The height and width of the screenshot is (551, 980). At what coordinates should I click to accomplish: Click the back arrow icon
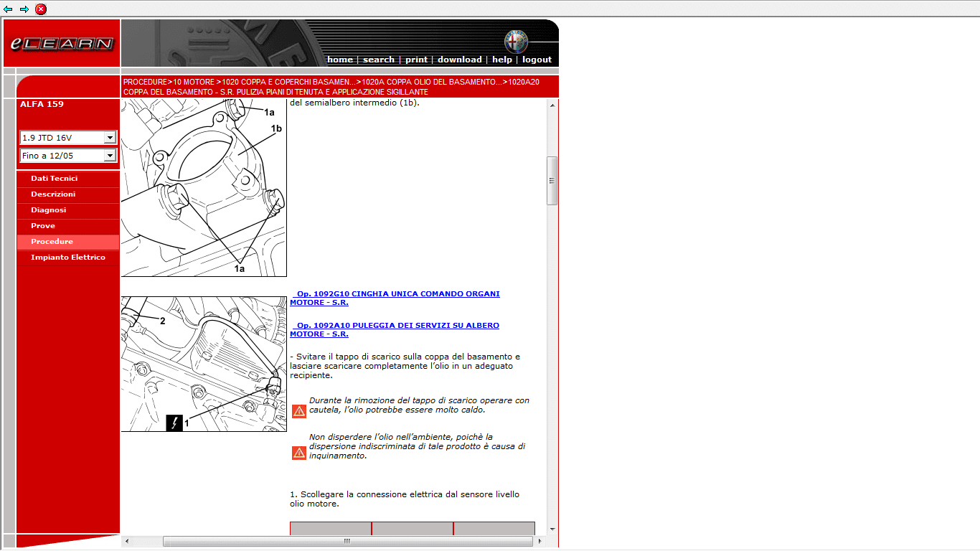(9, 9)
